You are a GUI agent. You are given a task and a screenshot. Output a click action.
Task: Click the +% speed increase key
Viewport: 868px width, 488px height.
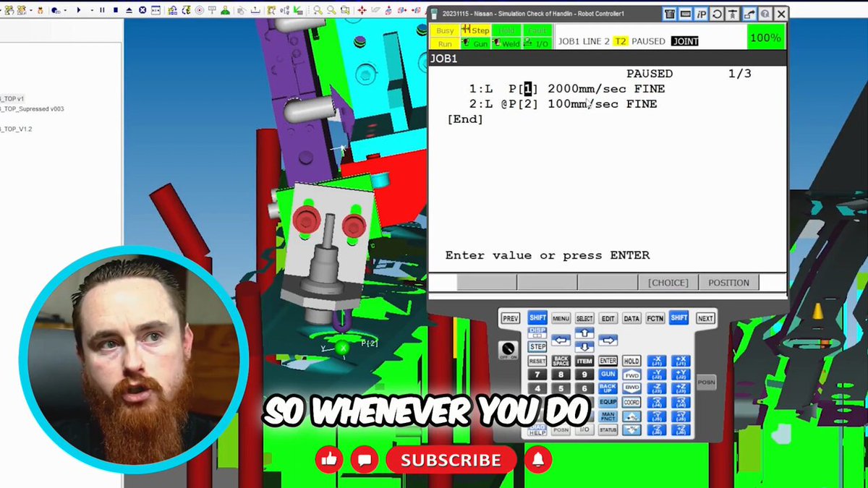[x=631, y=416]
